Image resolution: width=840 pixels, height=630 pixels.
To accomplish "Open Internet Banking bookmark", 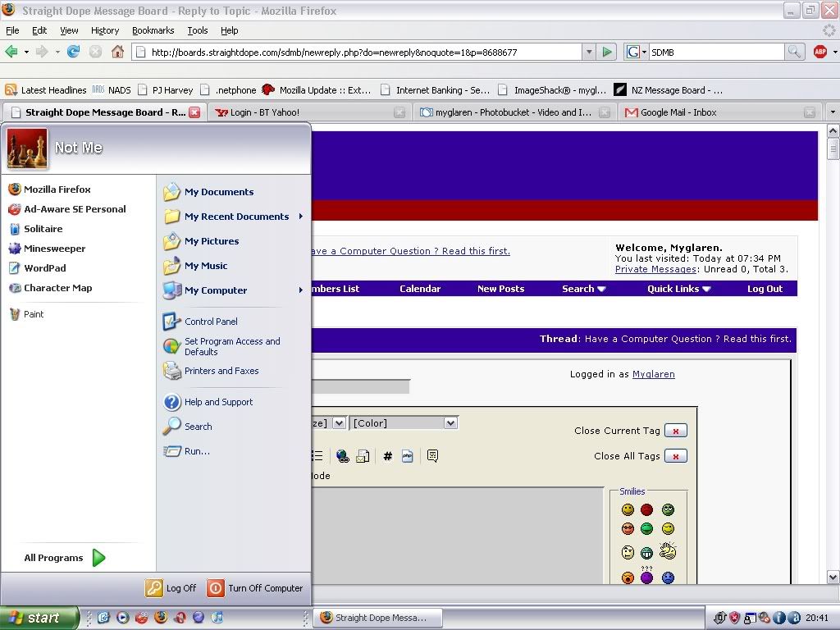I will (x=436, y=90).
